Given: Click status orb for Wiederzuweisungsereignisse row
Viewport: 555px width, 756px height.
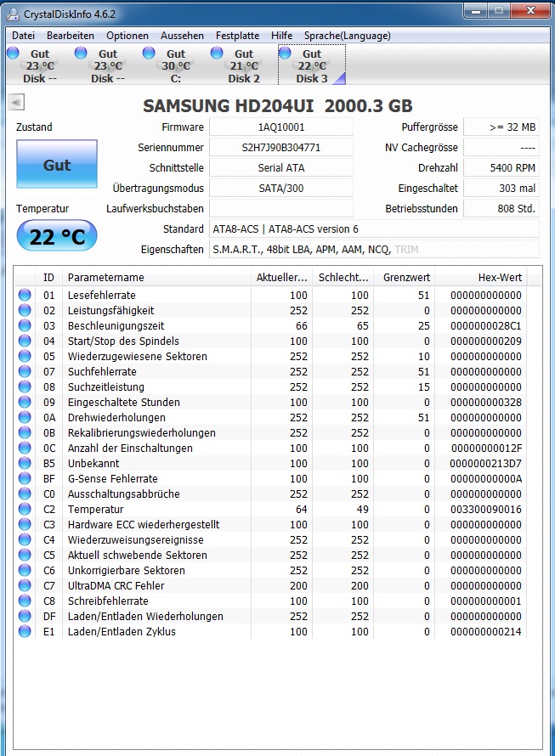Looking at the screenshot, I should click(x=25, y=540).
